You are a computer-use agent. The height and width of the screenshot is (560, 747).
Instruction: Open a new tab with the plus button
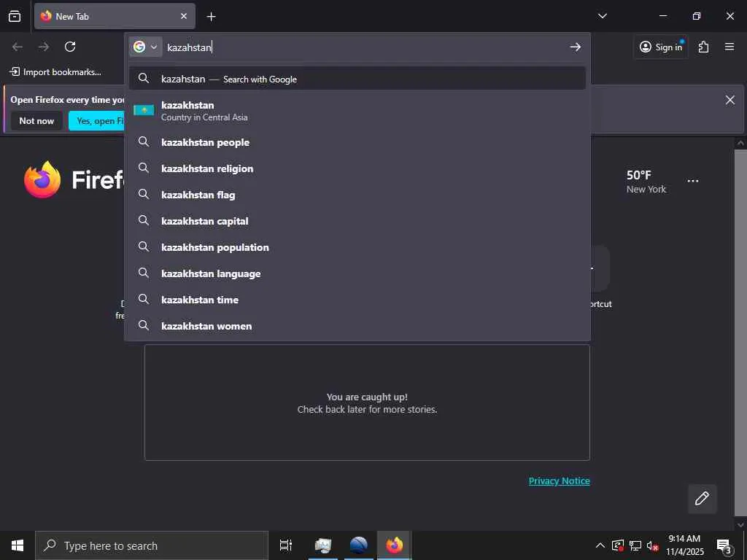click(211, 17)
